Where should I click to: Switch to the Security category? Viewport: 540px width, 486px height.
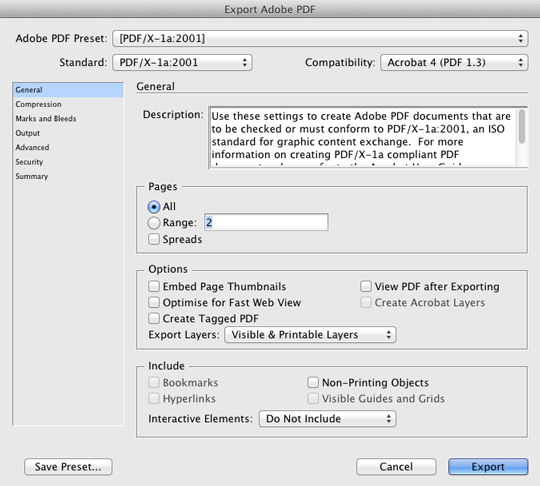pos(68,162)
